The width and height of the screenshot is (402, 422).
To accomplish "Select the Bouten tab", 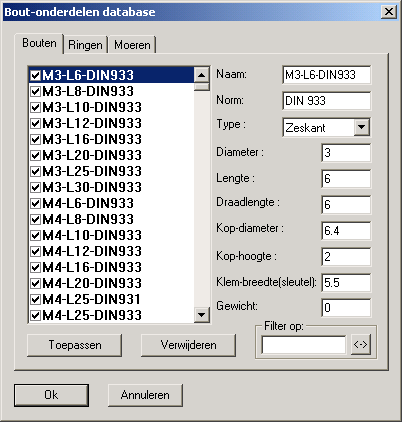I will pyautogui.click(x=39, y=43).
